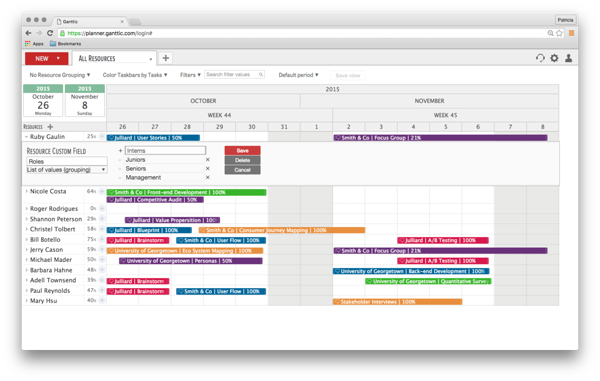Expand the Jerry Cason resource row

pyautogui.click(x=26, y=250)
